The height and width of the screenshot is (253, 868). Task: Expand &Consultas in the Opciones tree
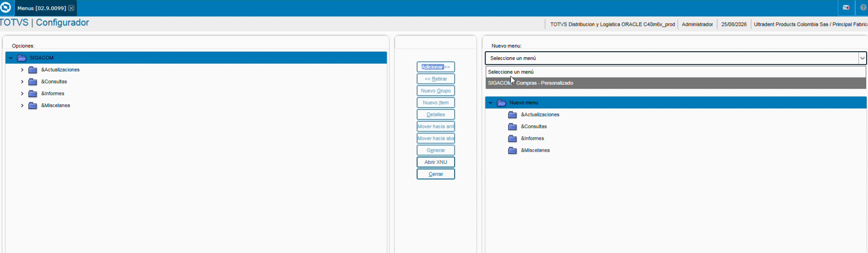(x=22, y=82)
